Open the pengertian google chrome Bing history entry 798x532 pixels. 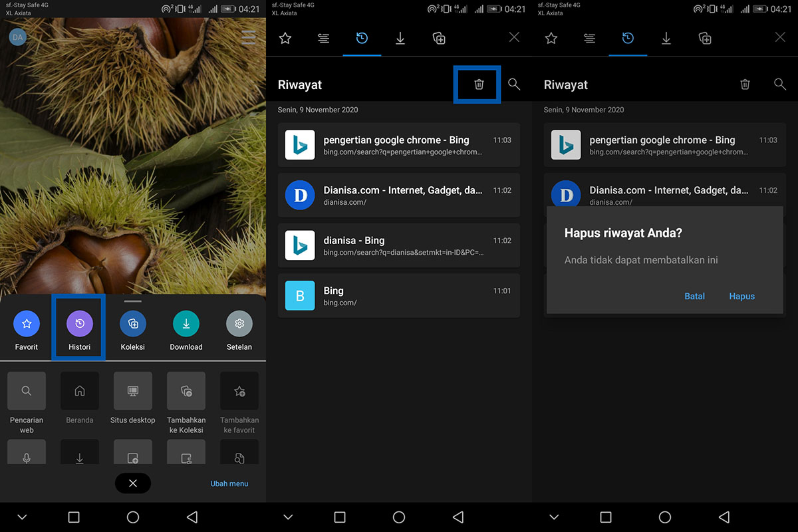coord(399,145)
